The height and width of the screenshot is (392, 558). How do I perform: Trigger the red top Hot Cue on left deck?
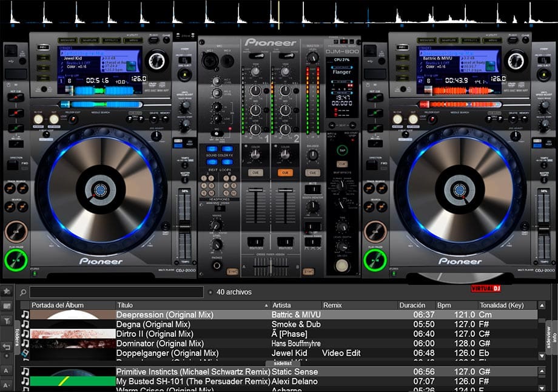pos(16,98)
